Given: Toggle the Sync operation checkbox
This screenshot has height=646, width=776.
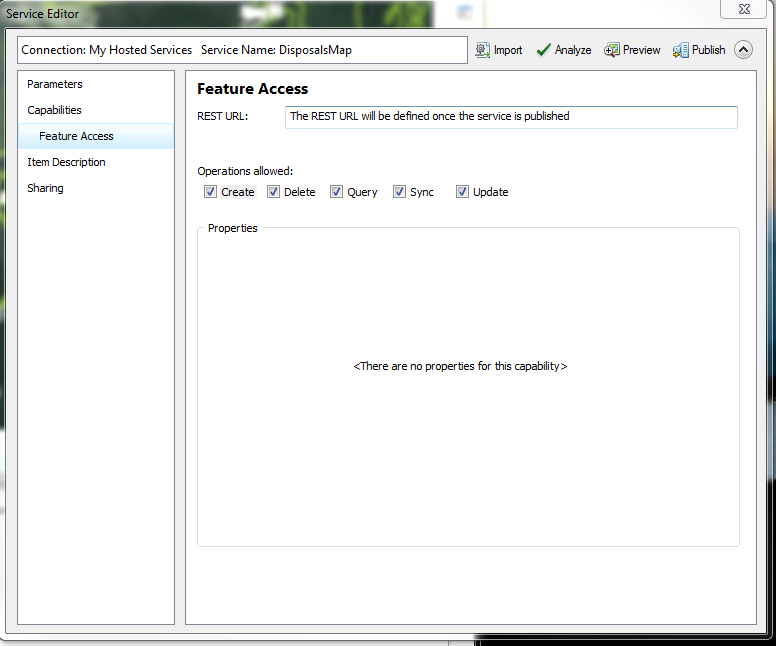Looking at the screenshot, I should click(x=399, y=192).
